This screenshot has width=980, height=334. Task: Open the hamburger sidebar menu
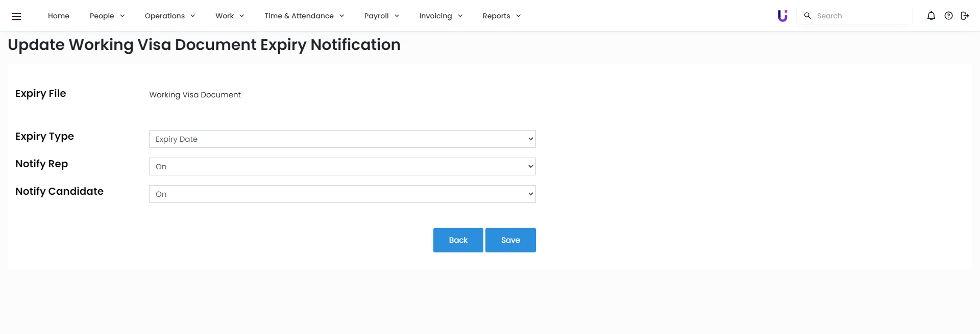tap(16, 16)
